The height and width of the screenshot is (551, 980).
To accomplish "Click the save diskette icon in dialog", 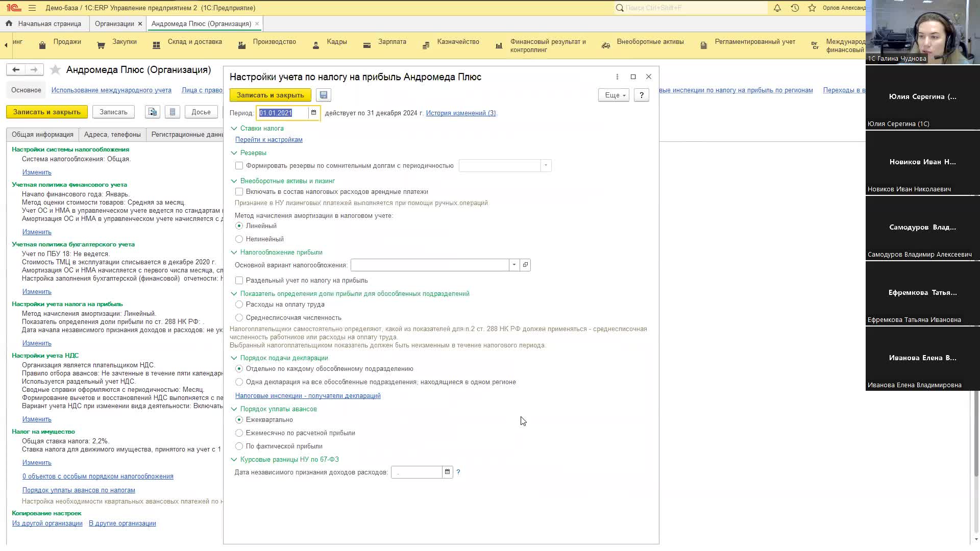I will click(324, 95).
